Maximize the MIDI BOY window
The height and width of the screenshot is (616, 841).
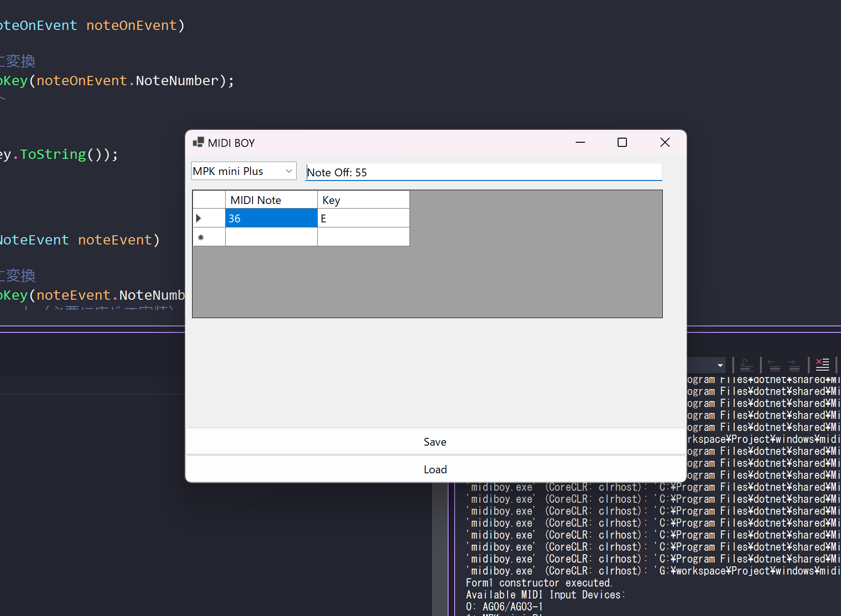tap(622, 142)
